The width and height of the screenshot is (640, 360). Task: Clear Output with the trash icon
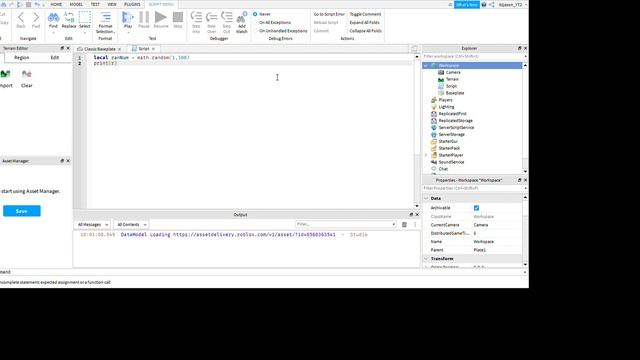(x=404, y=224)
